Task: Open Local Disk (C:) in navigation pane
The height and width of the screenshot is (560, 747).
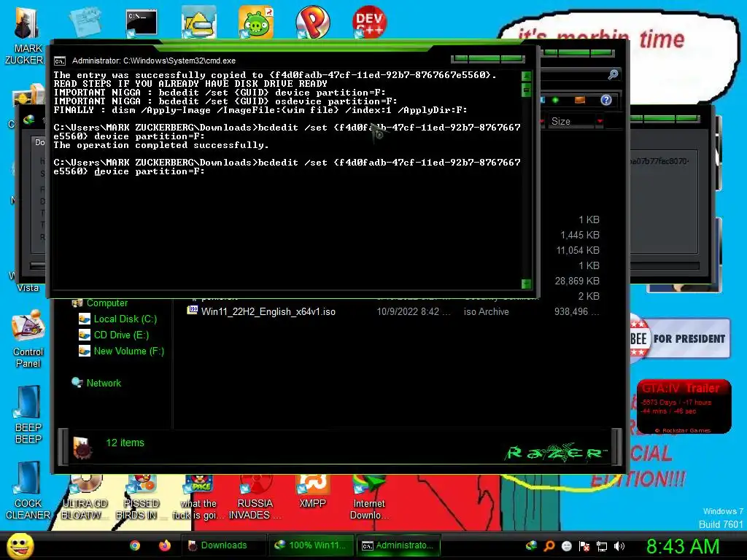Action: pos(125,319)
